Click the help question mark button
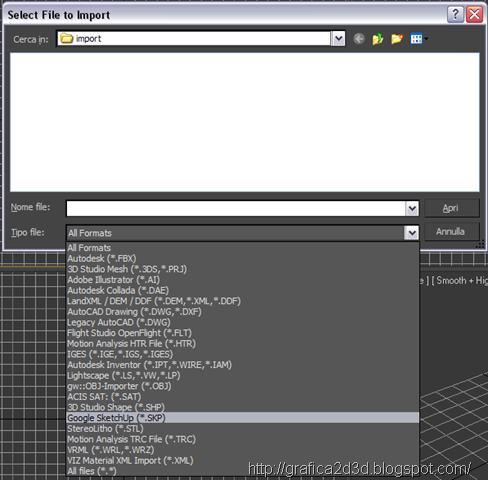Image resolution: width=488 pixels, height=480 pixels. [455, 15]
